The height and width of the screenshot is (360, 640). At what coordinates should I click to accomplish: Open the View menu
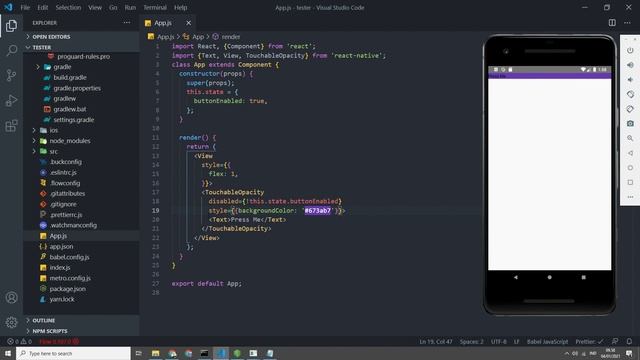95,7
